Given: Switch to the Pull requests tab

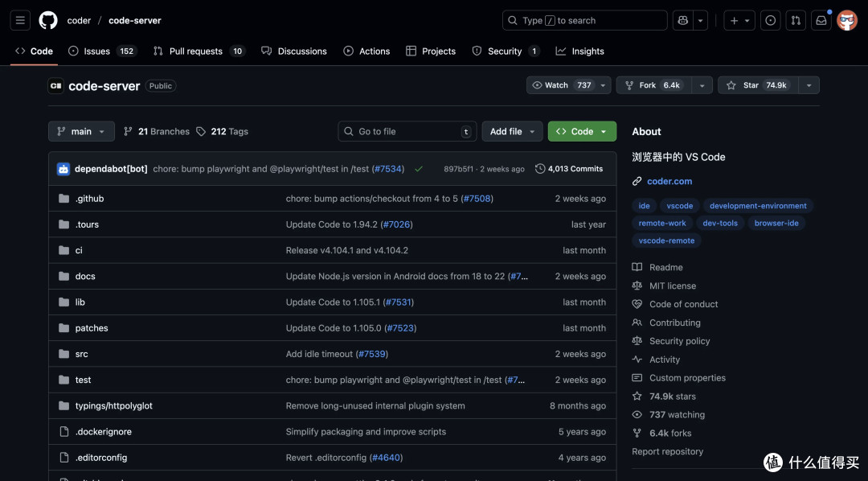Looking at the screenshot, I should (199, 51).
